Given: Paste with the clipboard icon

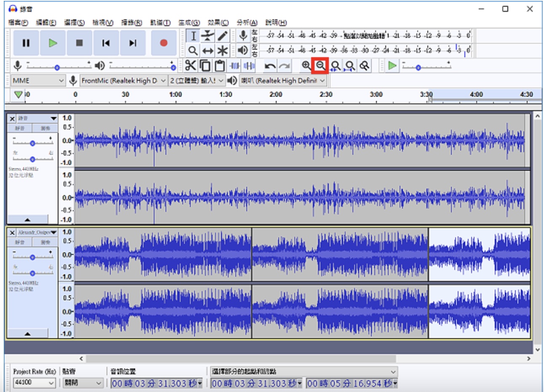Looking at the screenshot, I should coord(219,66).
